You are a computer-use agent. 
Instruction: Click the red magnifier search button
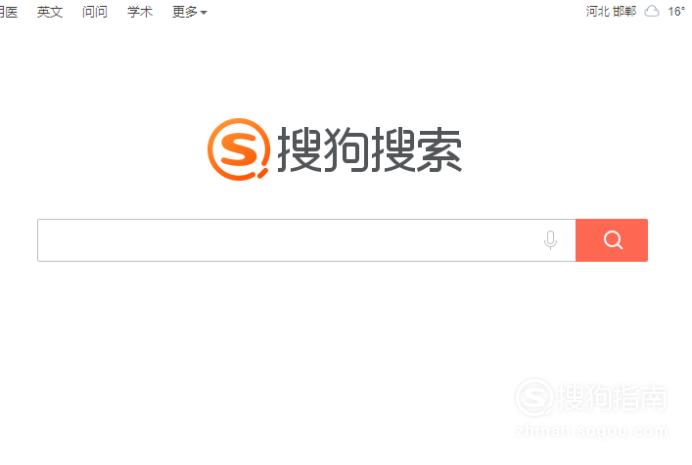pos(612,240)
